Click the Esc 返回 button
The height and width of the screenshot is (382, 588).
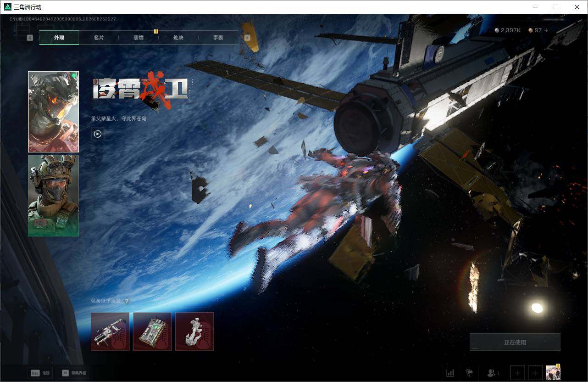[40, 373]
